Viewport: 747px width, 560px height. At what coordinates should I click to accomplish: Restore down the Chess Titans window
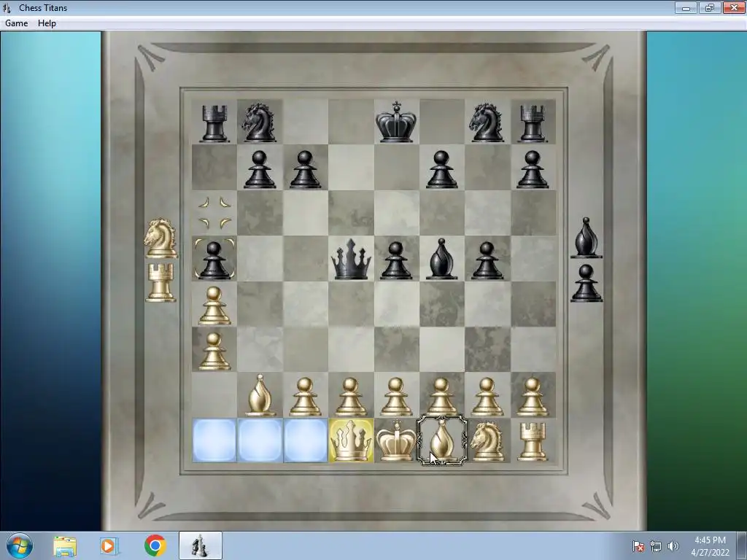pyautogui.click(x=709, y=7)
